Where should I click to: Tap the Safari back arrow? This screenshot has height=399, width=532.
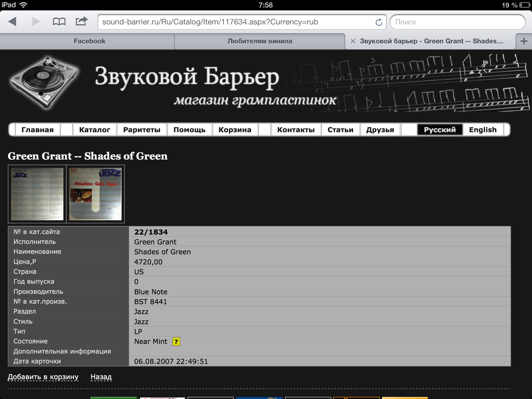click(12, 22)
